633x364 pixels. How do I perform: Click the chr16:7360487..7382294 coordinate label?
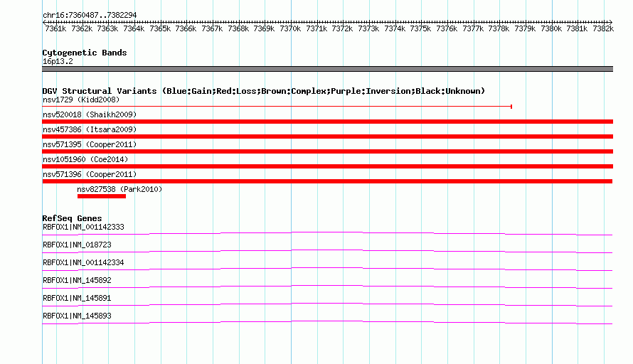click(x=90, y=15)
